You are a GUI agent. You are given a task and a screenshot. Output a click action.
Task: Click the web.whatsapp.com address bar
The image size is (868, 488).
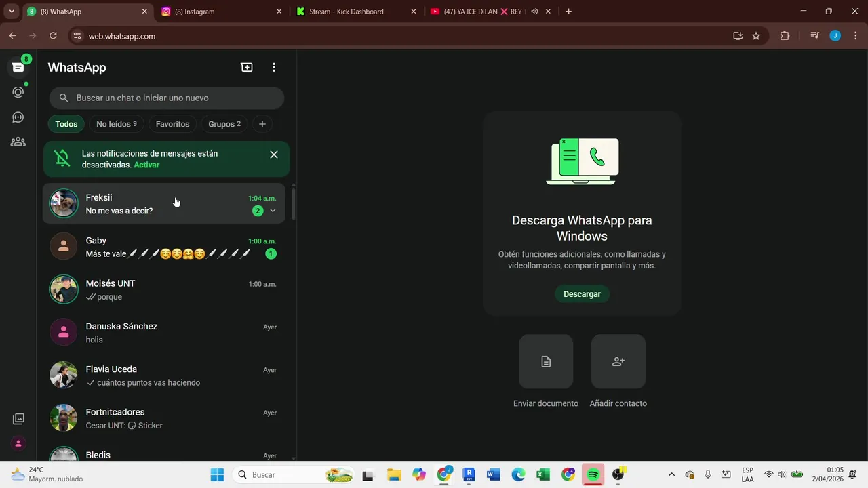tap(407, 36)
